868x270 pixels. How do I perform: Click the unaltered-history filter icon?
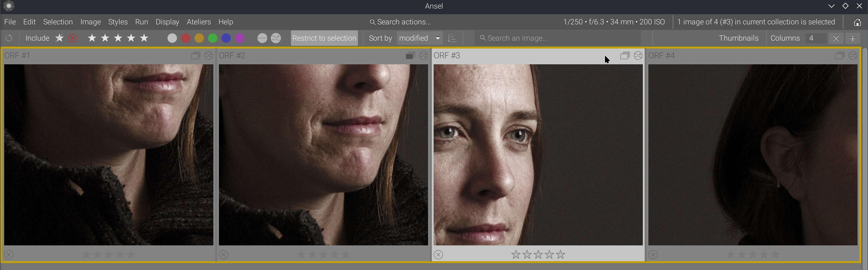pos(262,38)
